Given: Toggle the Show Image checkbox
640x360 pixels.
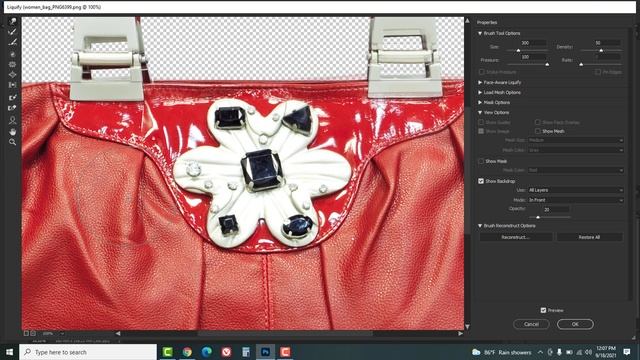Looking at the screenshot, I should pyautogui.click(x=481, y=131).
